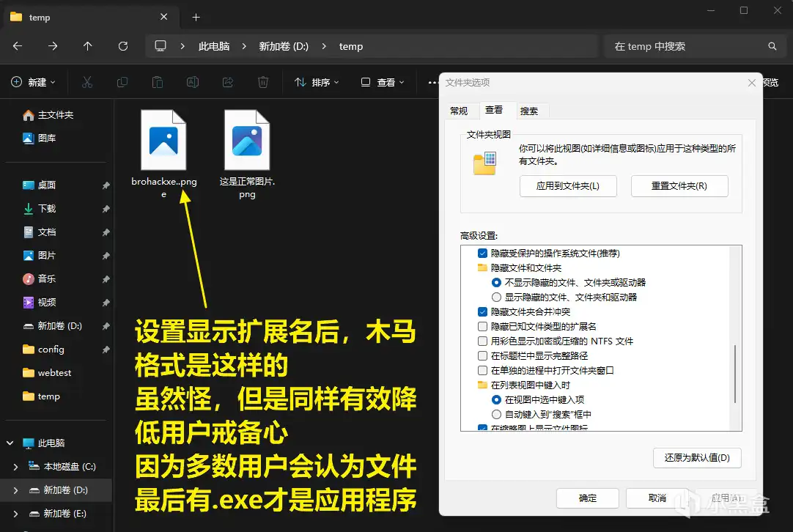
Task: Click the Share icon in the toolbar
Action: 228,82
